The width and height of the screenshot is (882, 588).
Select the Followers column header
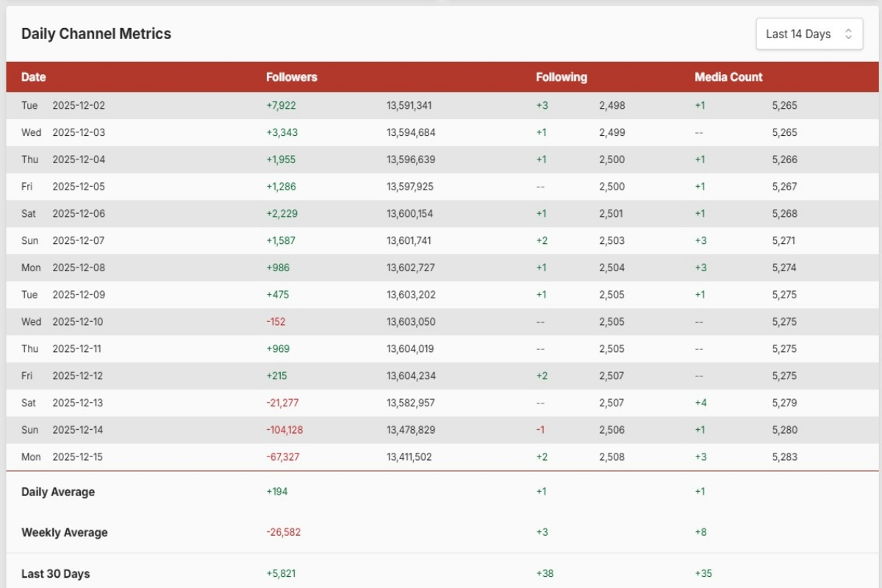coord(292,77)
